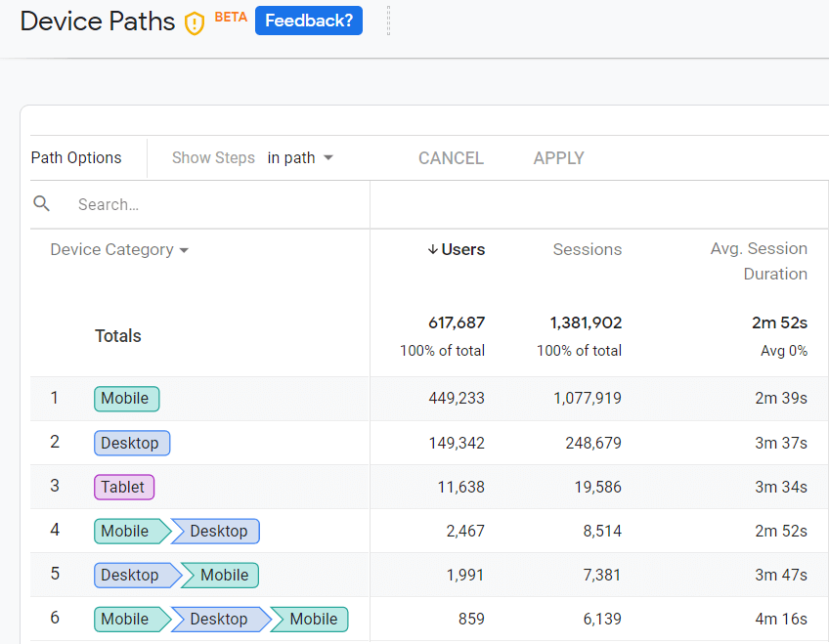This screenshot has height=644, width=829.
Task: Open the Device Category dropdown
Action: coord(119,250)
